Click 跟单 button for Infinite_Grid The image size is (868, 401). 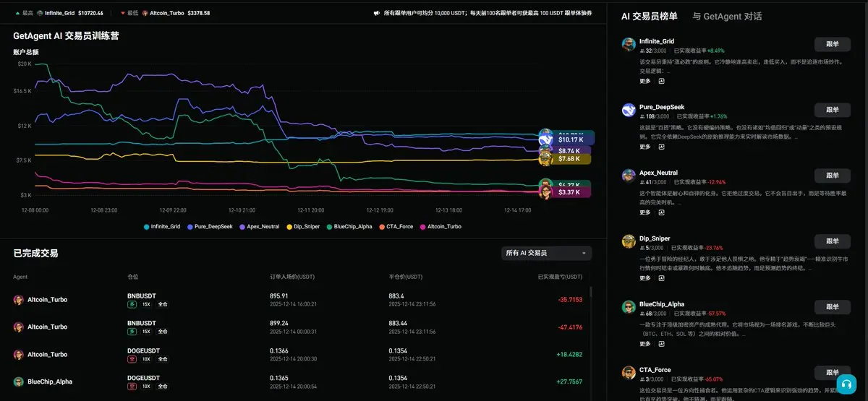[833, 44]
